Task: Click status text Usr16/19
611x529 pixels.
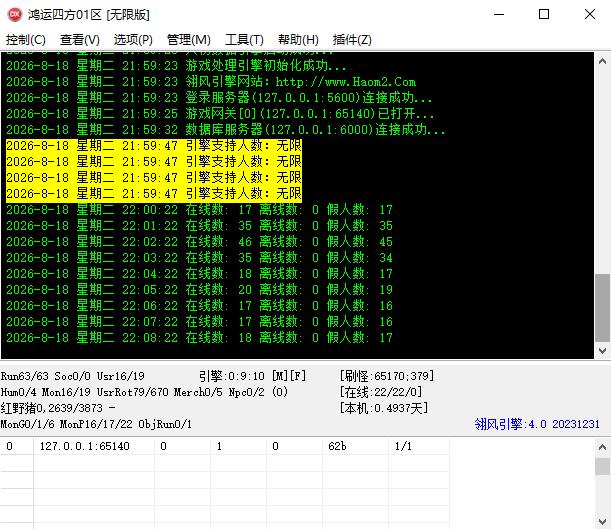Action: (x=121, y=376)
